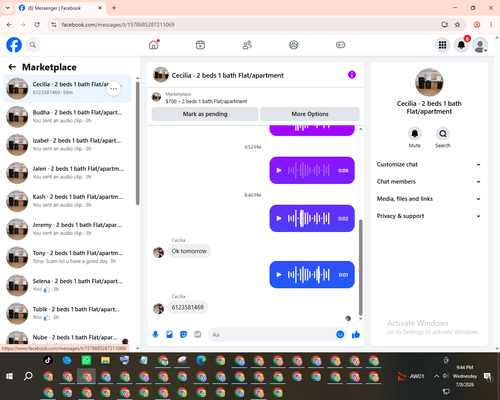The image size is (500, 400).
Task: Click the browser address bar
Action: pyautogui.click(x=247, y=24)
